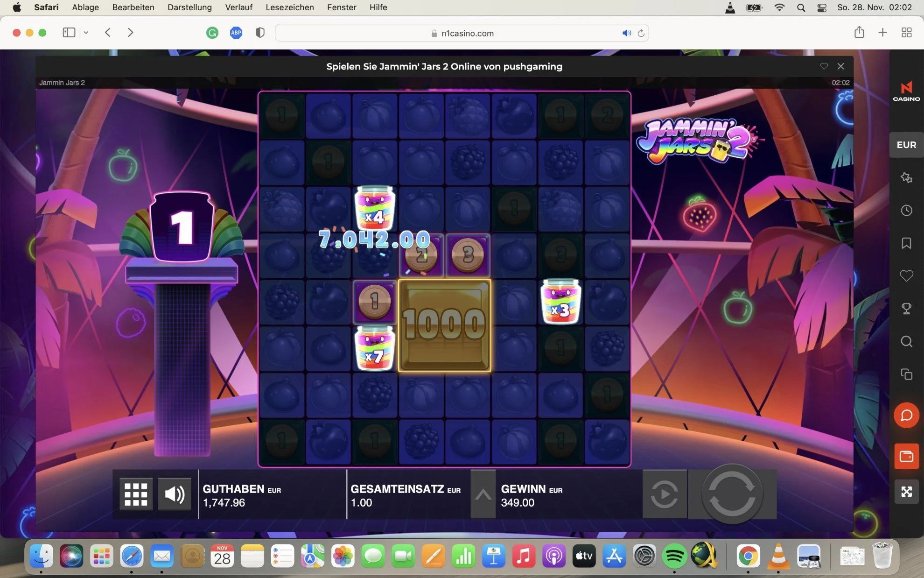Close the Jammin' Jars 2 game overlay
This screenshot has height=578, width=924.
(x=840, y=66)
